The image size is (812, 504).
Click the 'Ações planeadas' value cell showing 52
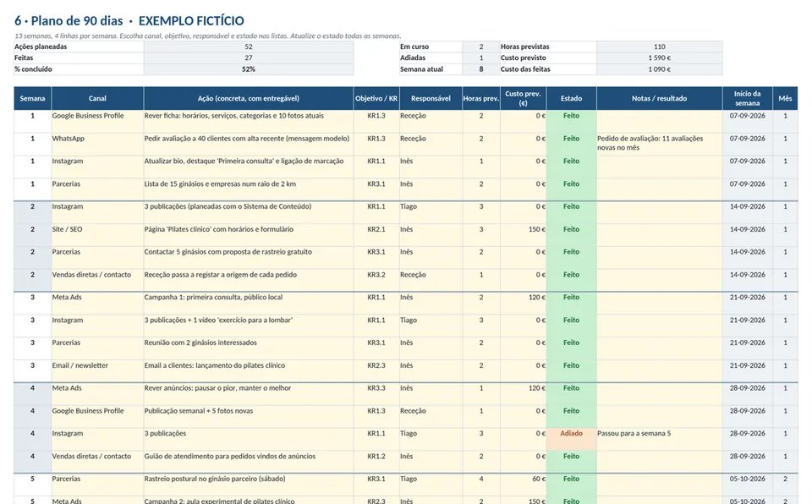click(249, 47)
